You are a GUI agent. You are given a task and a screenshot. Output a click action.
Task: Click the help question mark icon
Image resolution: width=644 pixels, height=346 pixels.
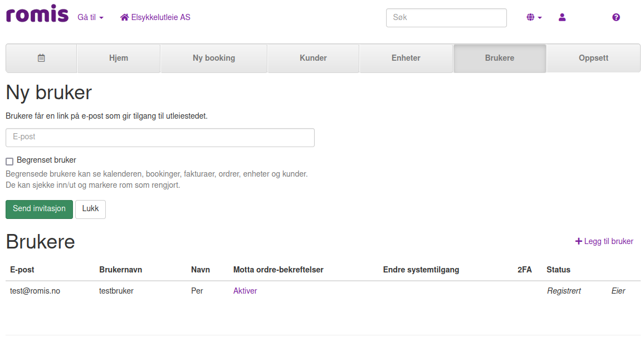click(x=616, y=17)
